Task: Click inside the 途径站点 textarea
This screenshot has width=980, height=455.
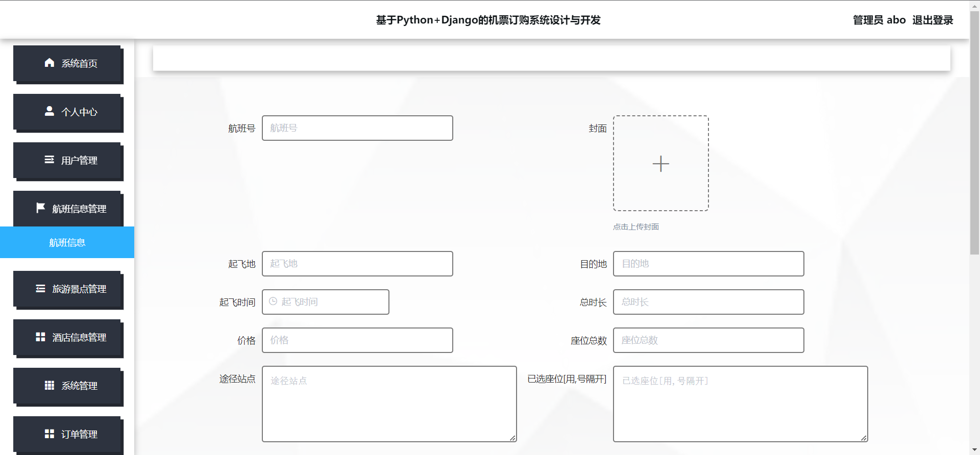Action: coord(389,404)
